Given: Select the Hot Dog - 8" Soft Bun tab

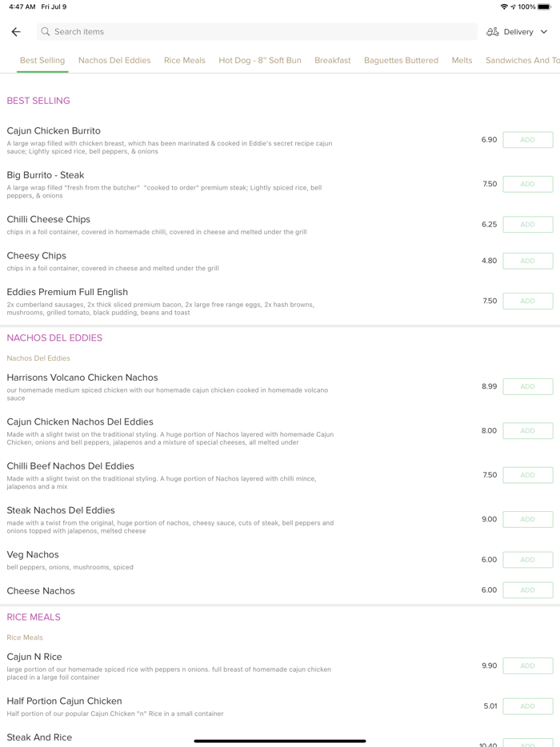Looking at the screenshot, I should click(x=260, y=60).
